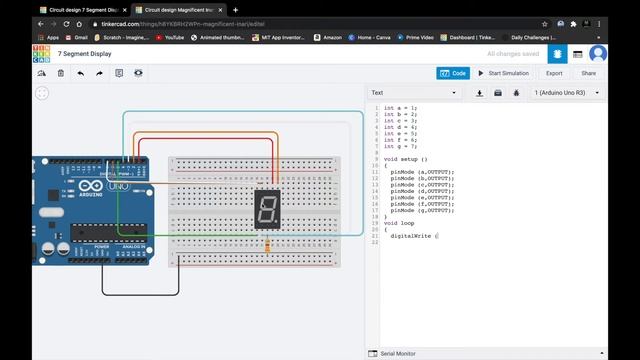Click the browser home icon
The height and width of the screenshot is (360, 640).
pyautogui.click(x=79, y=24)
